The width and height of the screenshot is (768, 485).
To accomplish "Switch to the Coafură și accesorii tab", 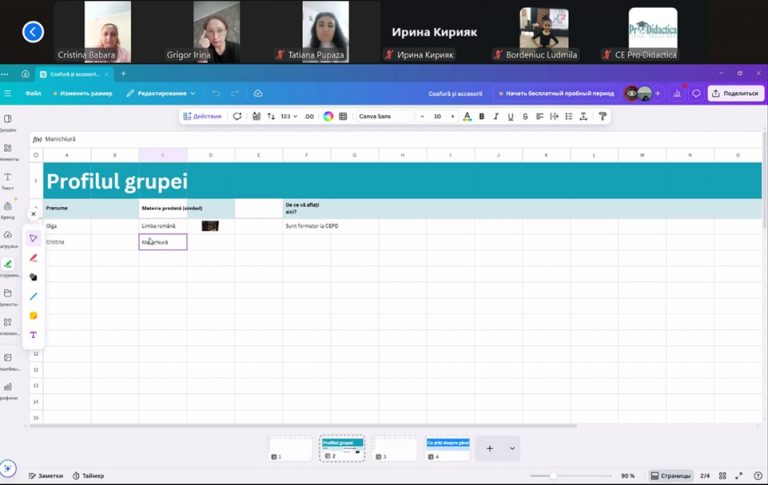I will click(x=70, y=74).
